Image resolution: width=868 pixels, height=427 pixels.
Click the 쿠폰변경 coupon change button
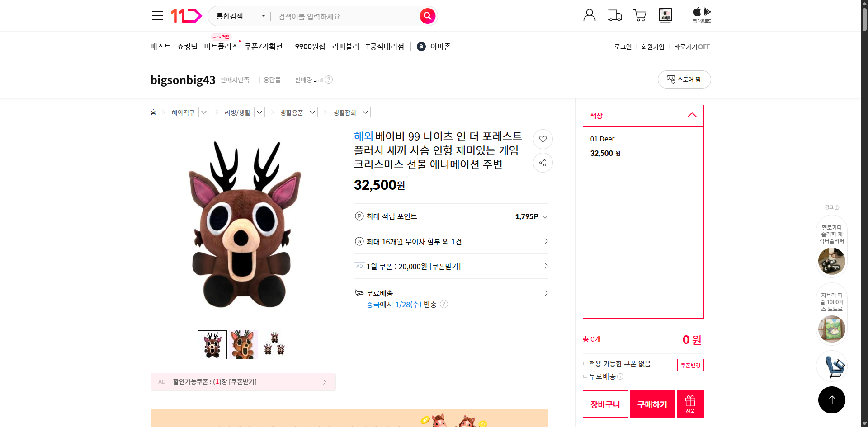coord(690,365)
